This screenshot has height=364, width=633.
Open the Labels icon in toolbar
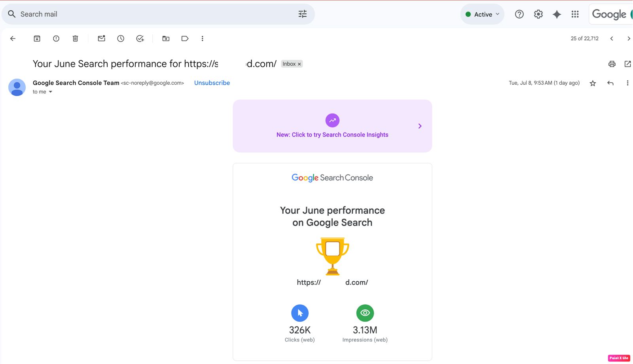[185, 38]
